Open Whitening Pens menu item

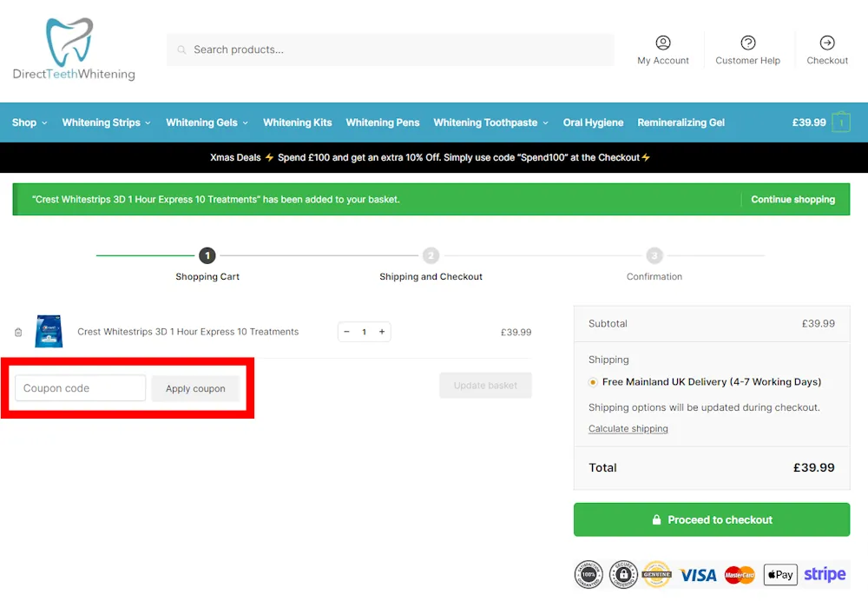[383, 122]
